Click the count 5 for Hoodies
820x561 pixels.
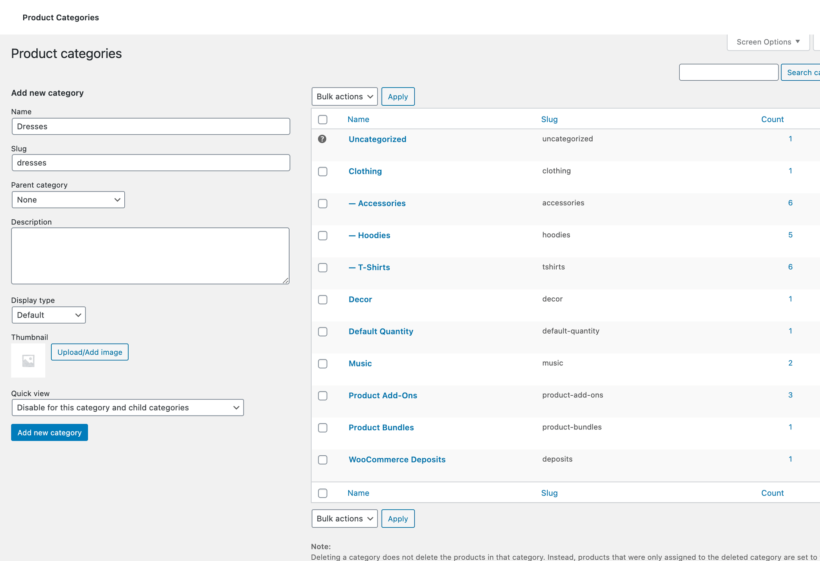(x=790, y=235)
